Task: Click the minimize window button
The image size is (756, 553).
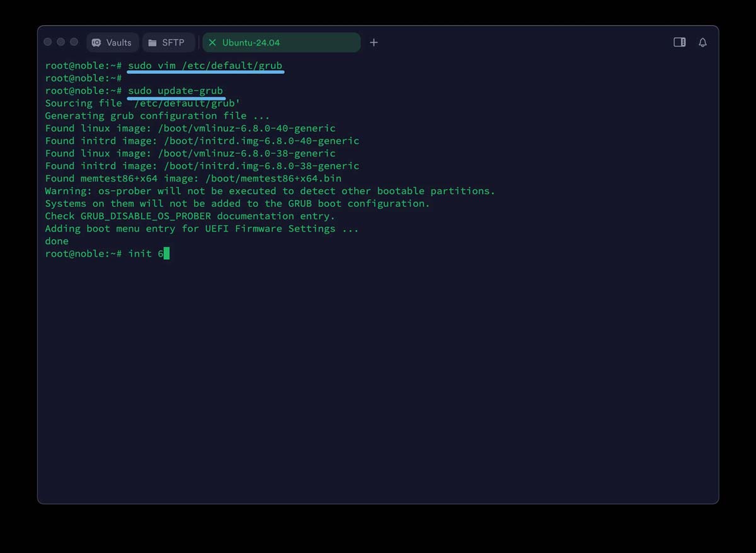Action: pos(61,42)
